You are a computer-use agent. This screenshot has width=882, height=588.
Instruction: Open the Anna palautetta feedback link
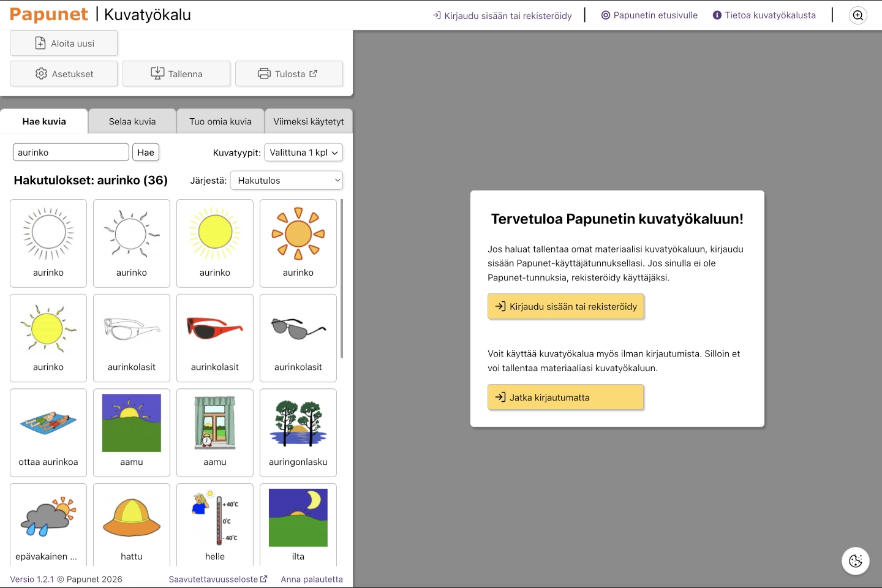312,579
